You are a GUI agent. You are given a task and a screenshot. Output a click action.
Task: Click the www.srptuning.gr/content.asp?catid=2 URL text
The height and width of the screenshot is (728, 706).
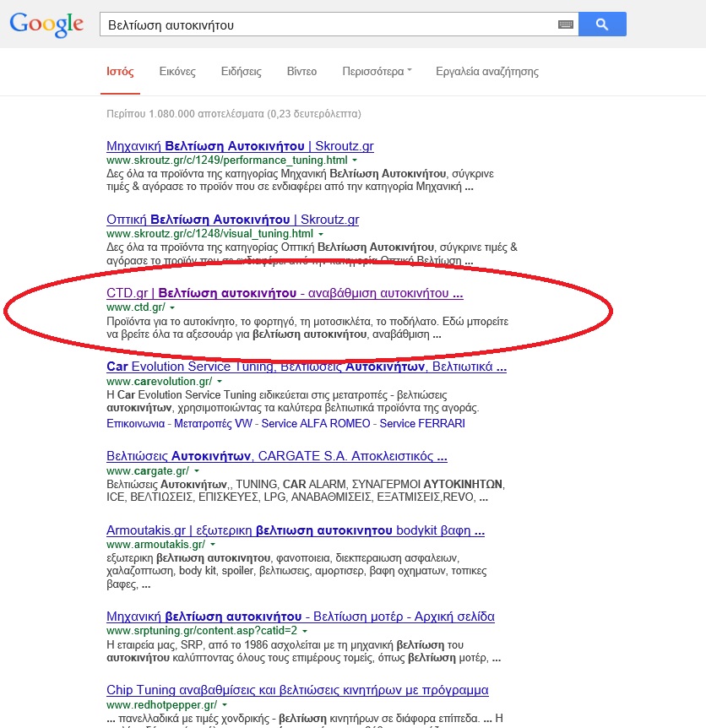click(202, 631)
